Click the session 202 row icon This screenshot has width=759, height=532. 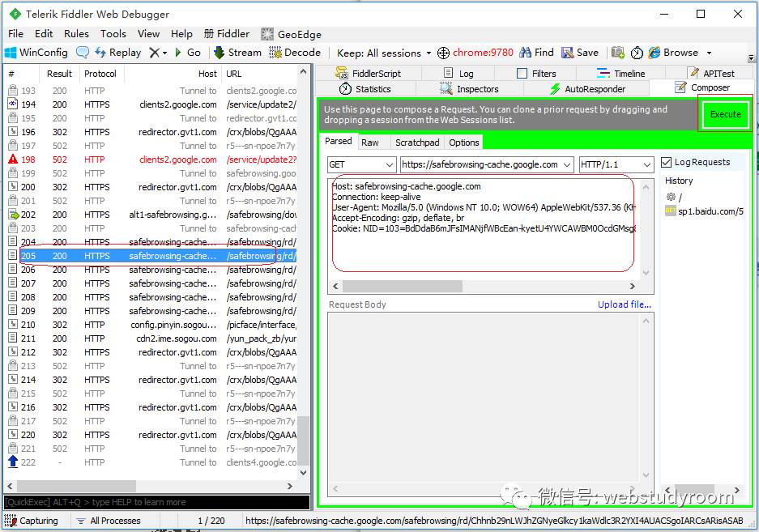tap(13, 215)
